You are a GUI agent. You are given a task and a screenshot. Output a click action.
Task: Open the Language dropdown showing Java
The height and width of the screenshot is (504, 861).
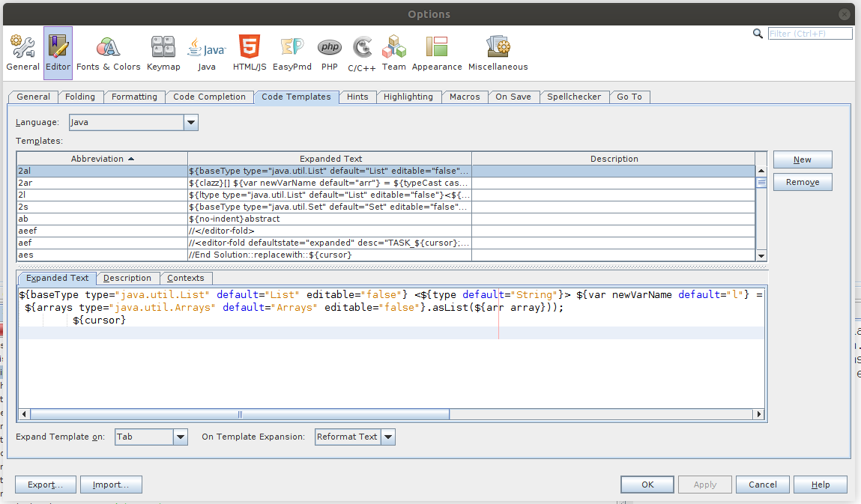click(133, 122)
